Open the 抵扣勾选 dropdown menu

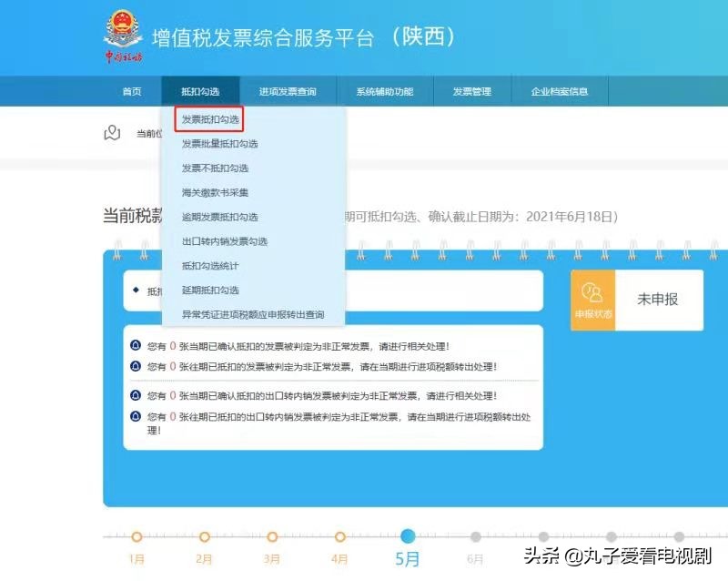tap(200, 92)
